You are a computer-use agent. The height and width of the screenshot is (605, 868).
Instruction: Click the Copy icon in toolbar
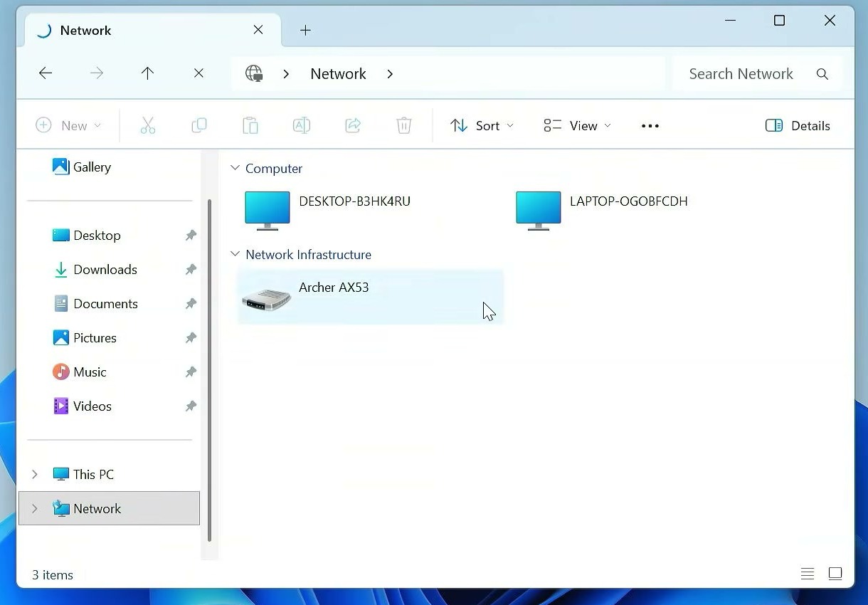pos(199,126)
